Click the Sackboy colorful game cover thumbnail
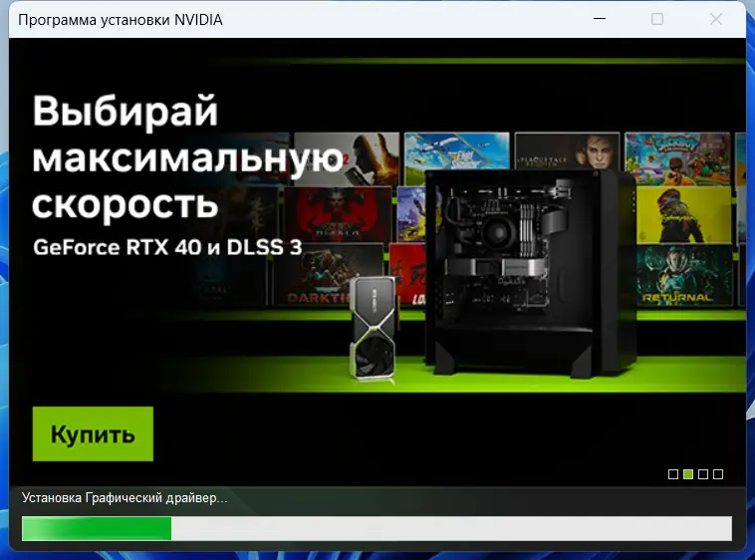Image resolution: width=755 pixels, height=560 pixels. pos(677,158)
